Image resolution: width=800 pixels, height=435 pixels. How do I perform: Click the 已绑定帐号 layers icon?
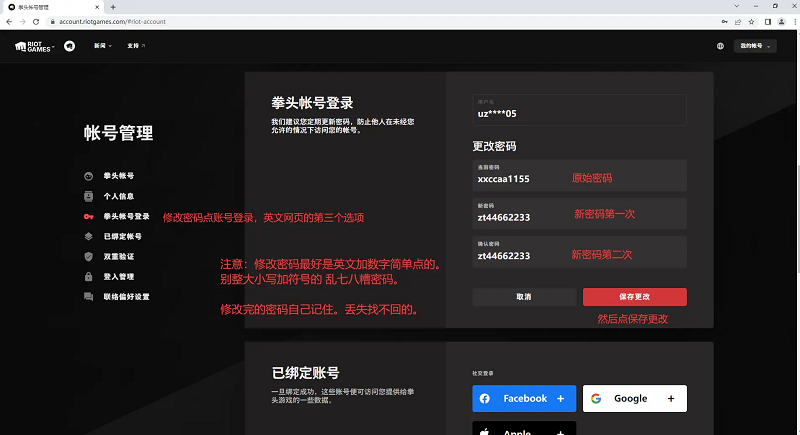click(x=88, y=237)
